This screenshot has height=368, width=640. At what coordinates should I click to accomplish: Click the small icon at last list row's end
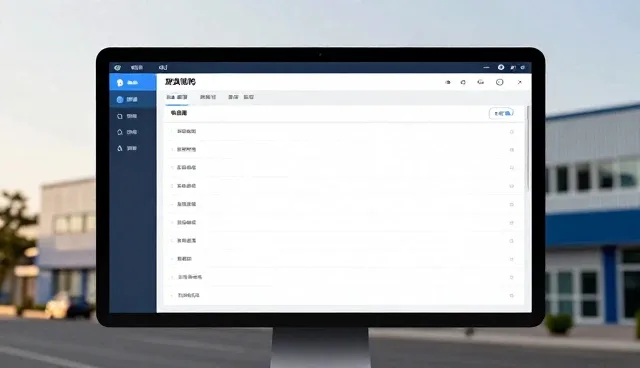511,295
